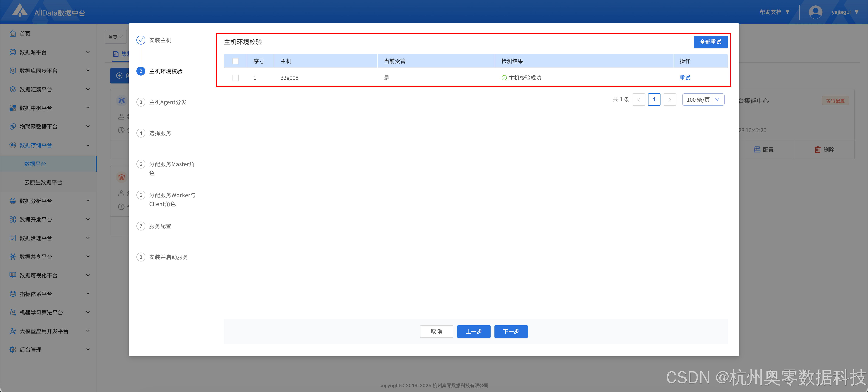The height and width of the screenshot is (392, 868).
Task: Click the home icon in sidebar
Action: click(x=13, y=34)
